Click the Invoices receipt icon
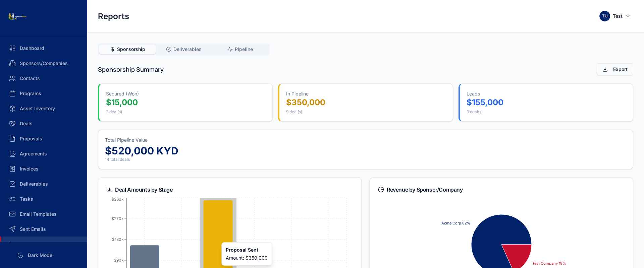 coord(12,169)
